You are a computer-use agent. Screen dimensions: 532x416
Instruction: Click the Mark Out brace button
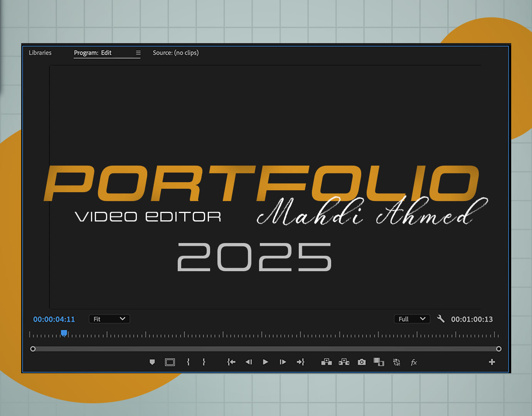204,362
